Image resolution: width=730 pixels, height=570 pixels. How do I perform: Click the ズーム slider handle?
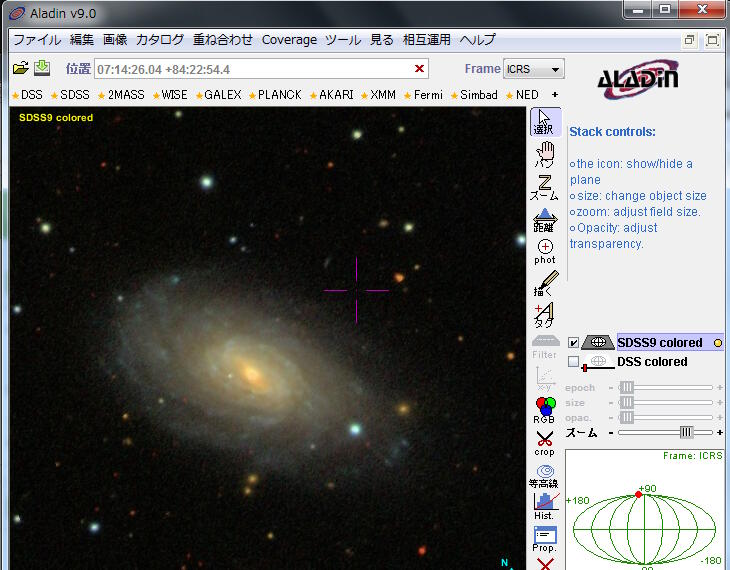tap(686, 433)
